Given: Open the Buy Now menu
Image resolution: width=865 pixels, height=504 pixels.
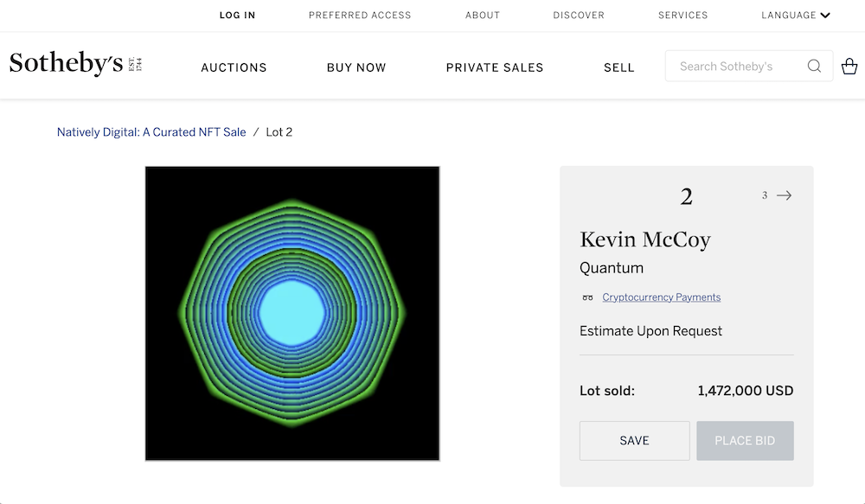Looking at the screenshot, I should 356,67.
